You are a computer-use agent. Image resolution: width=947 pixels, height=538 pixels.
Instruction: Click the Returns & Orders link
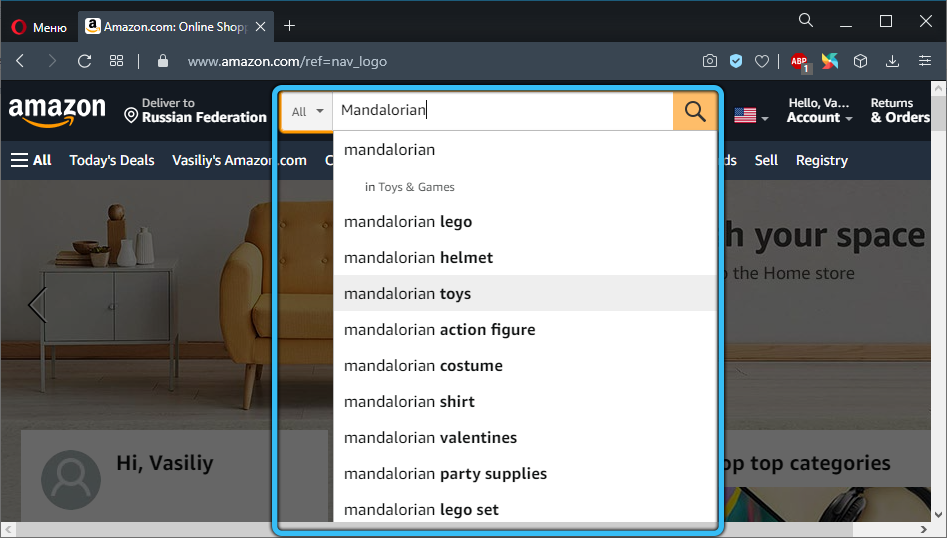(x=899, y=110)
